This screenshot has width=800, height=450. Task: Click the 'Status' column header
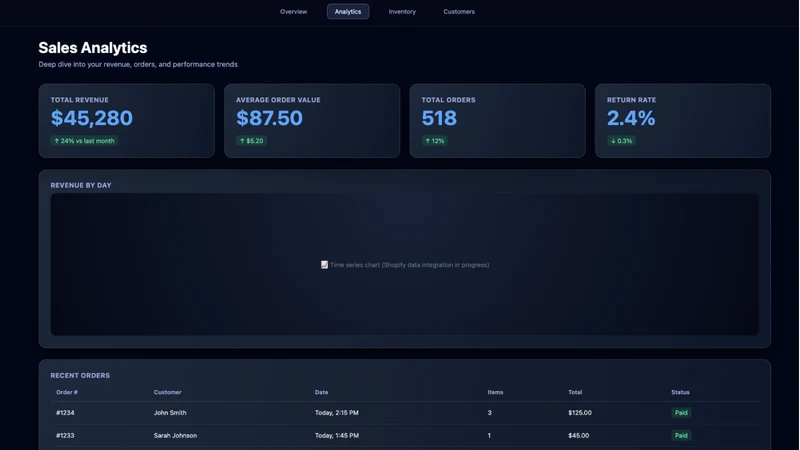[680, 392]
